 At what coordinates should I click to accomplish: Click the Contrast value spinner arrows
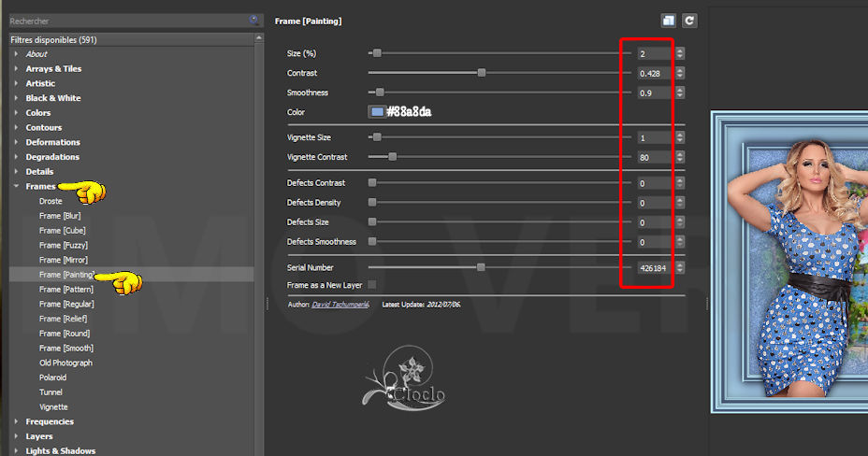[680, 73]
